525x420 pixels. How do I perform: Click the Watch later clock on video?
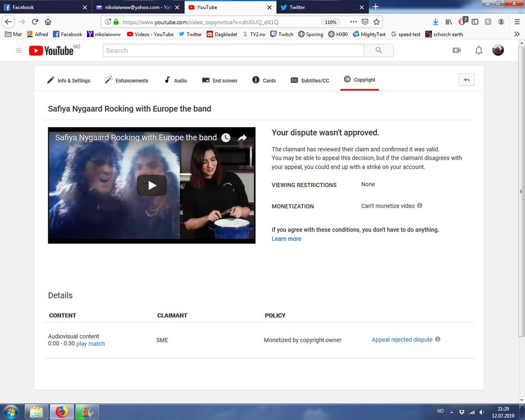pyautogui.click(x=226, y=138)
